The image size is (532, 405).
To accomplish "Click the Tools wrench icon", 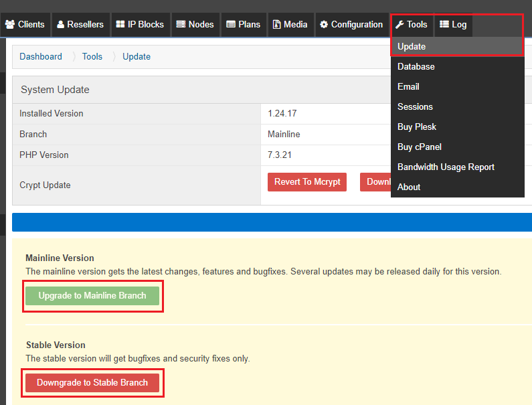I will point(400,25).
